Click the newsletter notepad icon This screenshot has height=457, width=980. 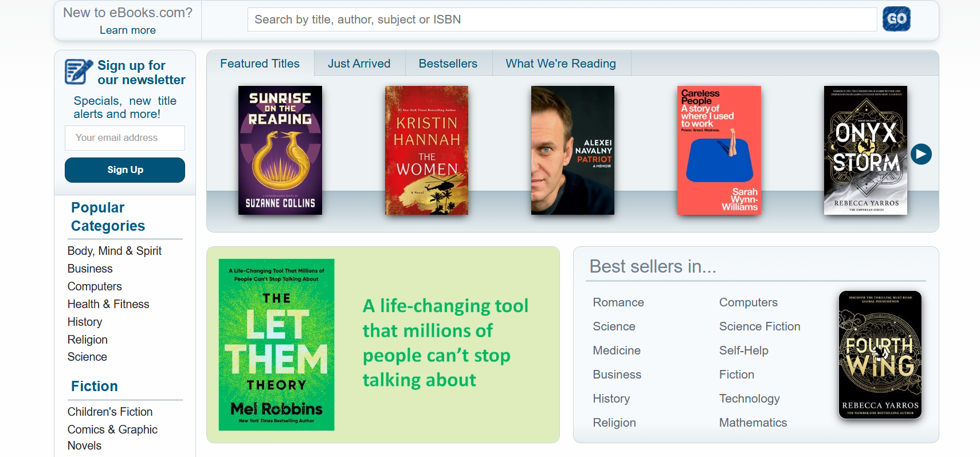click(79, 72)
